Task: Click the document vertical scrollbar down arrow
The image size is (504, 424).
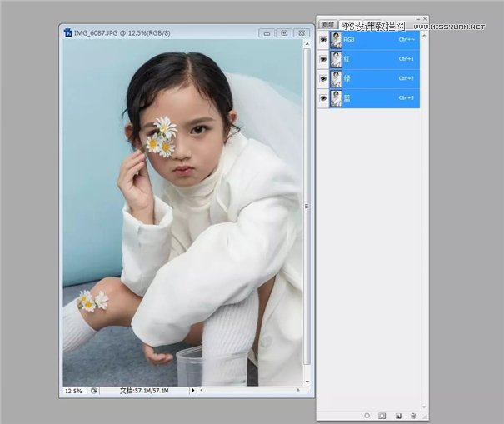Action: point(307,382)
